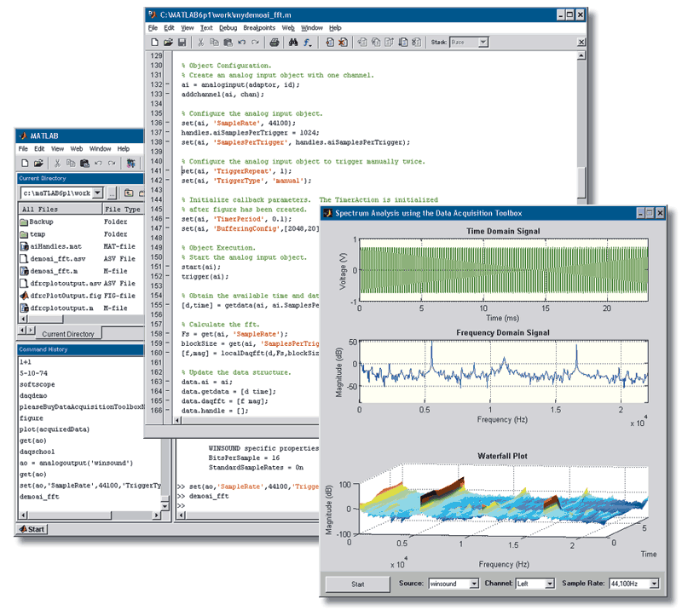Open a file using the editor toolbar folder icon

coord(168,42)
